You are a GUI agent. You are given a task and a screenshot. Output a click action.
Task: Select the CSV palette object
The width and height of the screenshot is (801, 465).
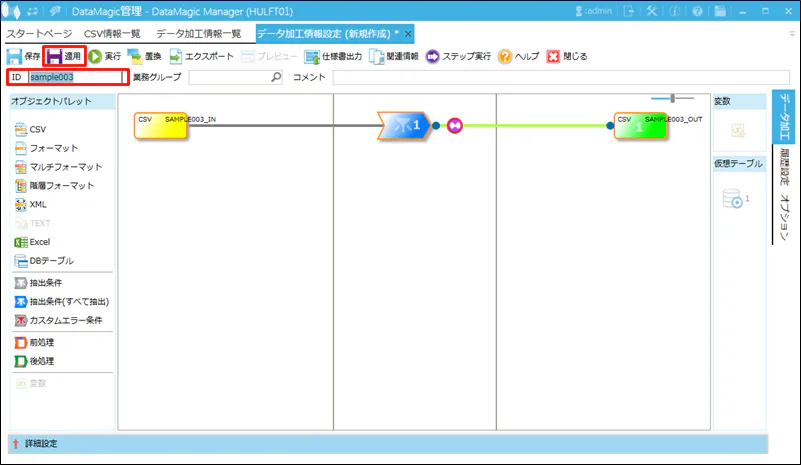click(x=31, y=129)
